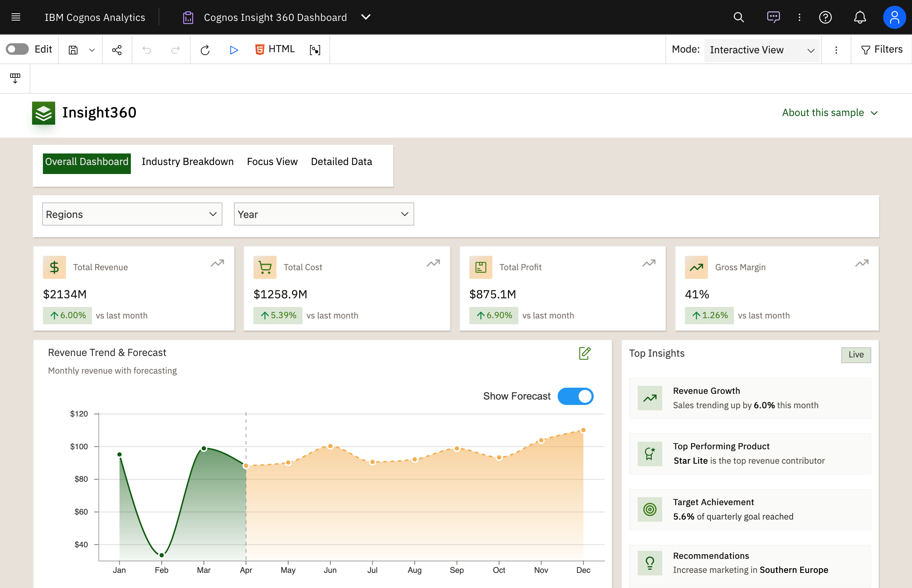Click the Recommendations lightbulb icon
Screen dimensions: 912x588
(650, 563)
